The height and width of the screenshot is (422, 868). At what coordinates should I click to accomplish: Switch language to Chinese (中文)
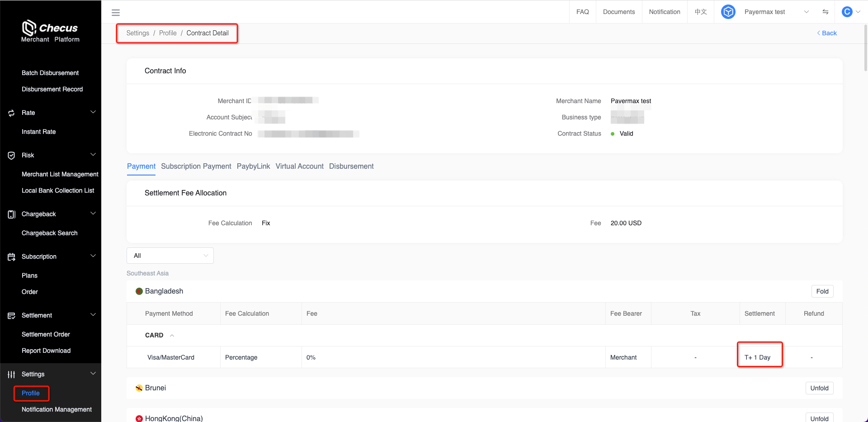pos(700,12)
